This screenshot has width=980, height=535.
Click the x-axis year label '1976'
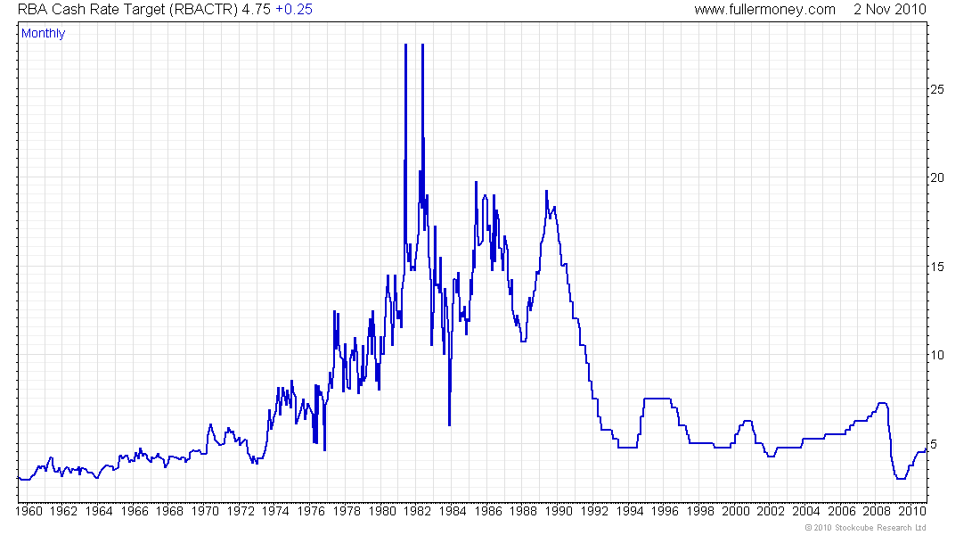[x=311, y=511]
